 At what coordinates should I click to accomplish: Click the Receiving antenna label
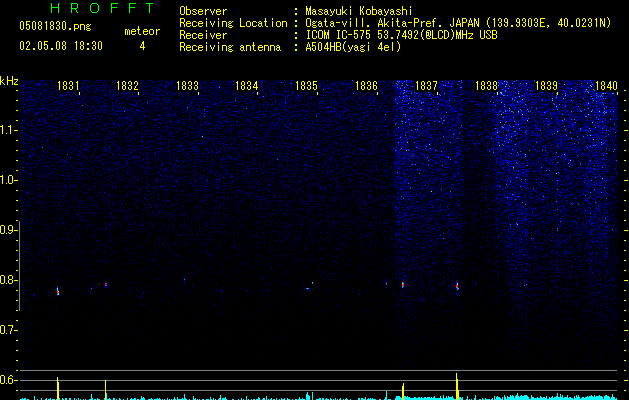click(230, 47)
